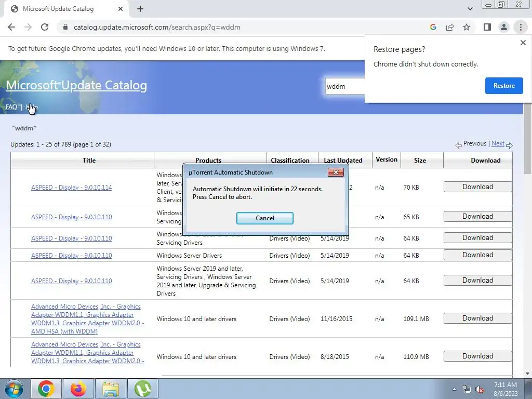
Task: Open ASPEED 9.0.10.110 link sized 65 KB
Action: pyautogui.click(x=72, y=217)
